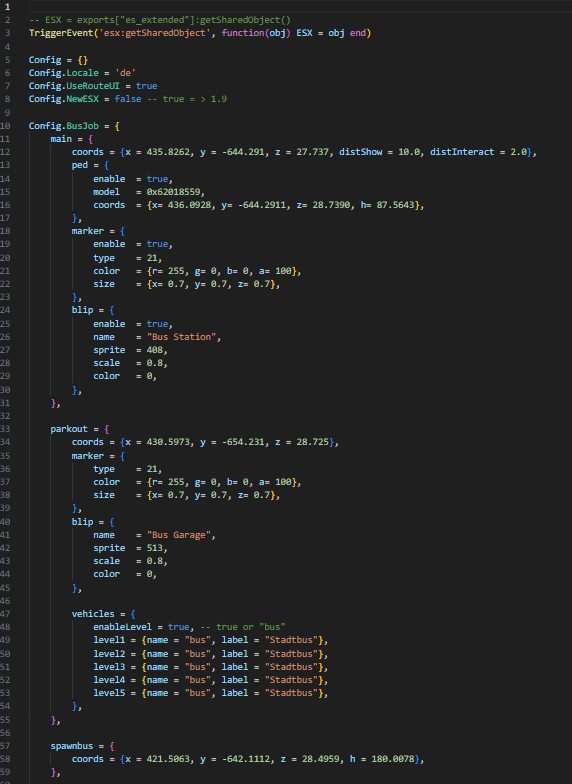This screenshot has height=784, width=572.
Task: Click the level3 vehicle entry key
Action: (x=109, y=667)
